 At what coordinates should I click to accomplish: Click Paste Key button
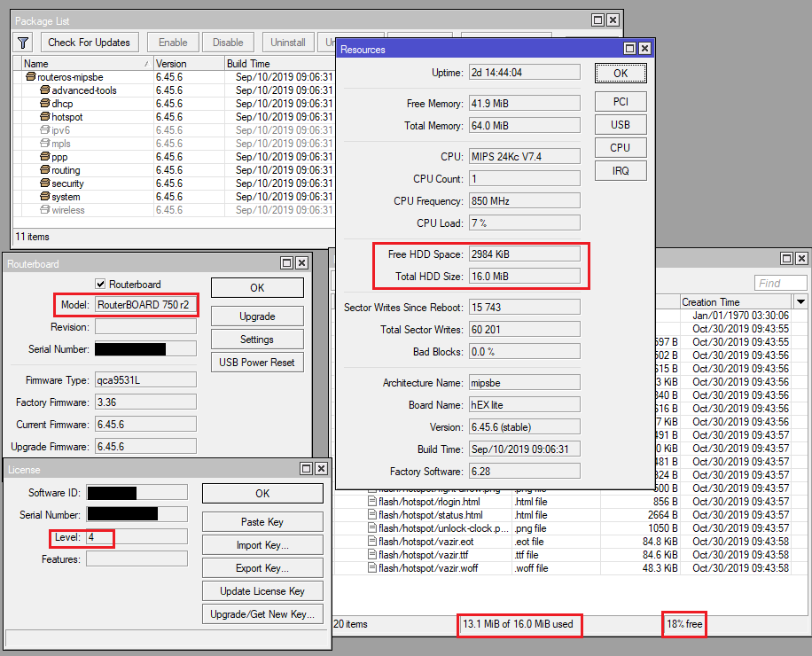pos(262,522)
